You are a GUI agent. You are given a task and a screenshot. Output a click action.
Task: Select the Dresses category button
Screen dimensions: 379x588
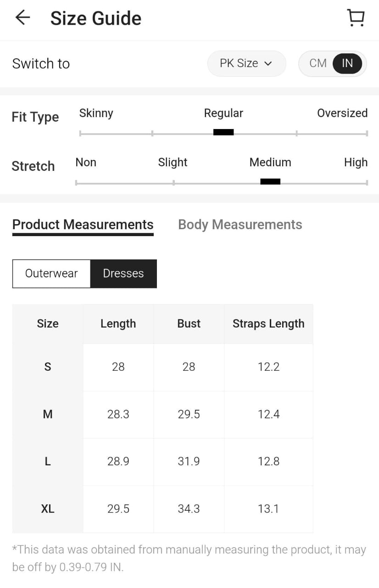(x=123, y=274)
